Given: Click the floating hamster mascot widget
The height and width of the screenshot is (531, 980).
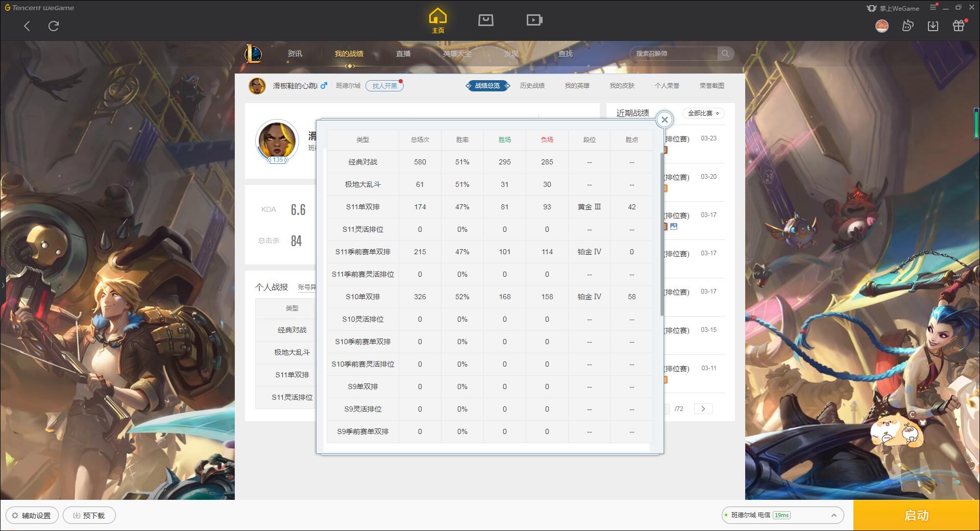Looking at the screenshot, I should [x=898, y=430].
